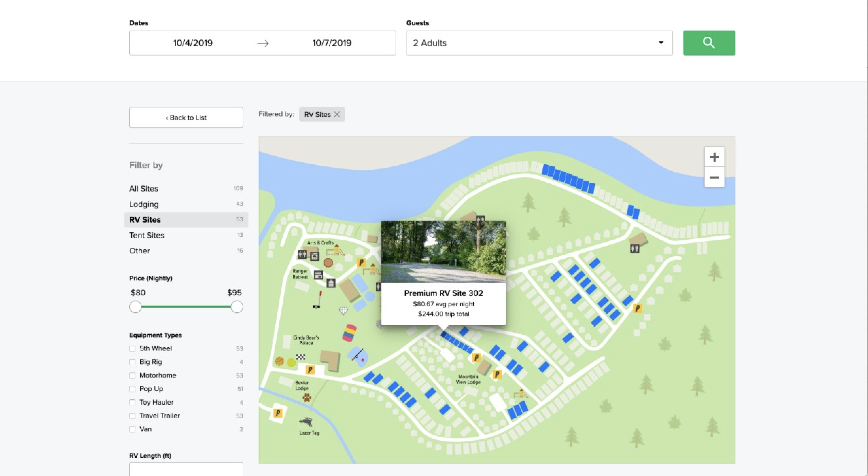Click the basketball icon on the map
The height and width of the screenshot is (476, 868).
pyautogui.click(x=279, y=361)
